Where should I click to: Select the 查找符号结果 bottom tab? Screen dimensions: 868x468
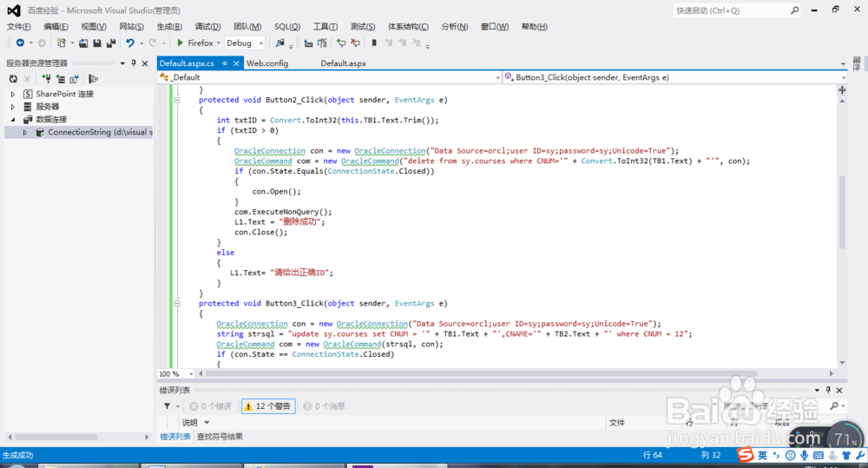[220, 437]
